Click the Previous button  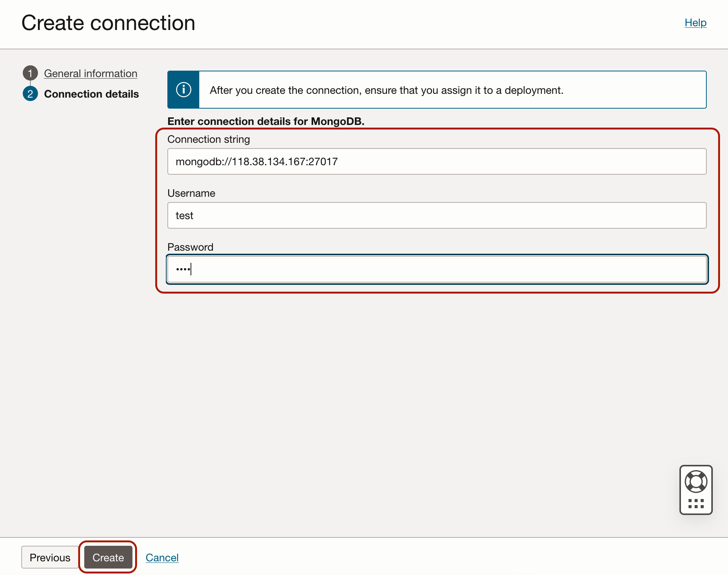(x=50, y=557)
